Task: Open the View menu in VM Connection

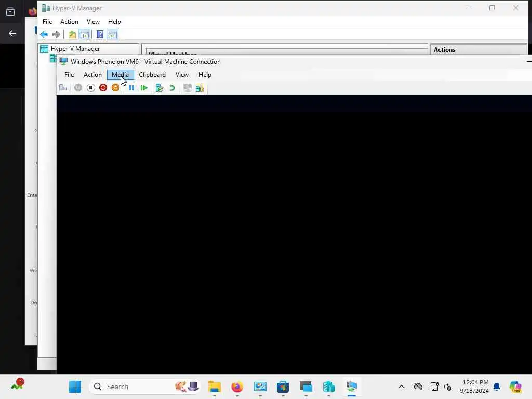Action: click(182, 75)
